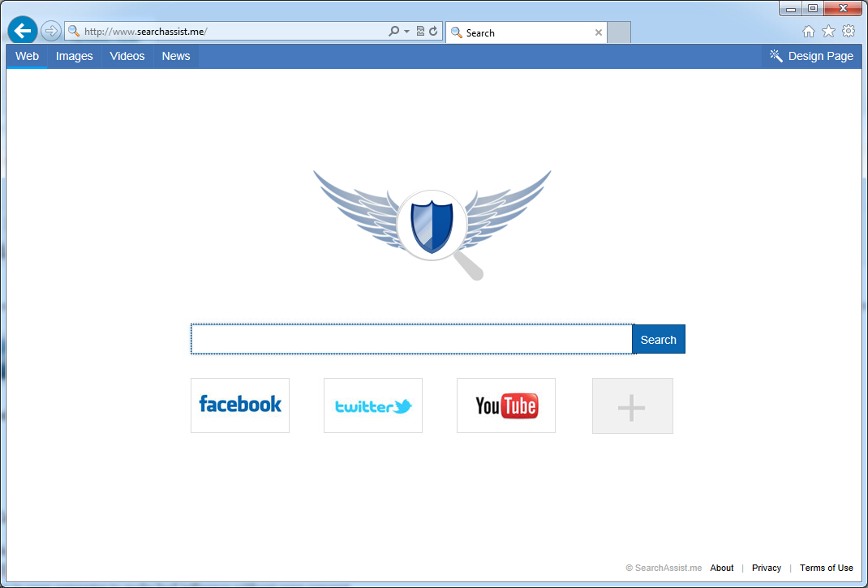Click the URL text in address bar
Viewport: 868px width, 588px height.
pyautogui.click(x=145, y=32)
